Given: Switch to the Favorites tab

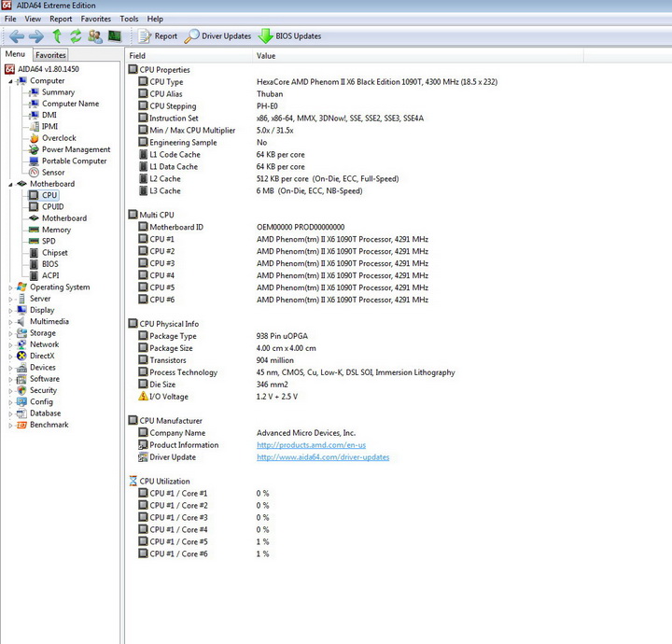Looking at the screenshot, I should [x=50, y=55].
